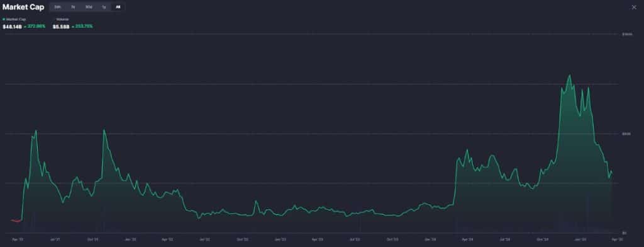Choose the 30d time range tab
Screen dimensions: 644x247
coord(89,7)
